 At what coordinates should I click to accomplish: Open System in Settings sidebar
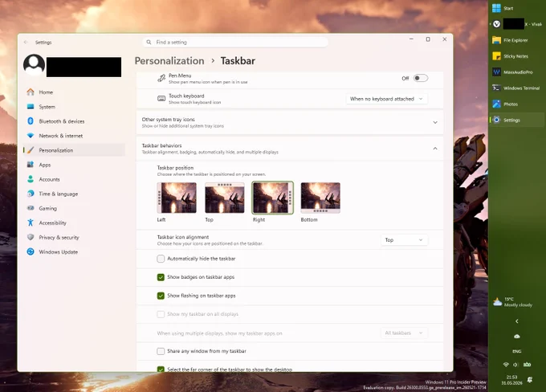[x=74, y=107]
